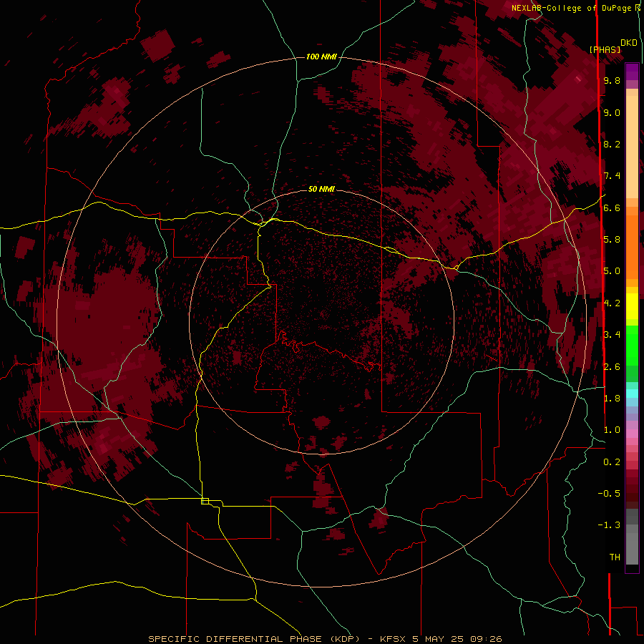Click the 1.8 legend value
Screen dimensions: 644x644
(x=612, y=399)
